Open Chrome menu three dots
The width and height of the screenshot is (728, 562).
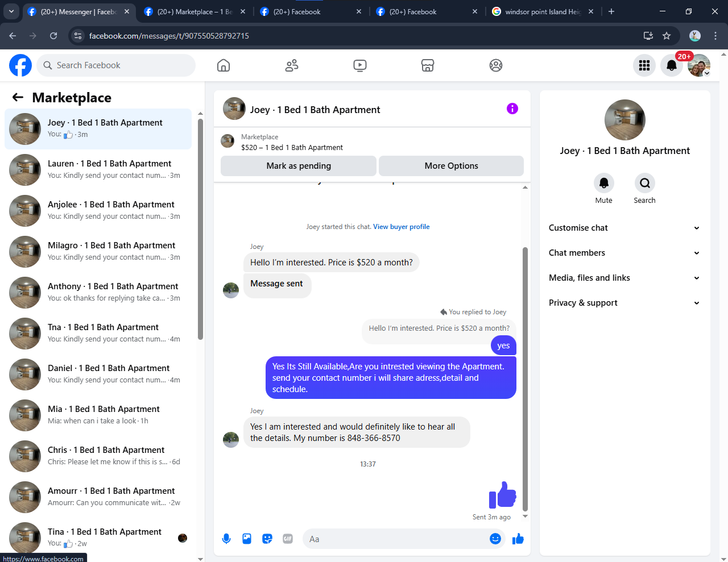pyautogui.click(x=715, y=36)
